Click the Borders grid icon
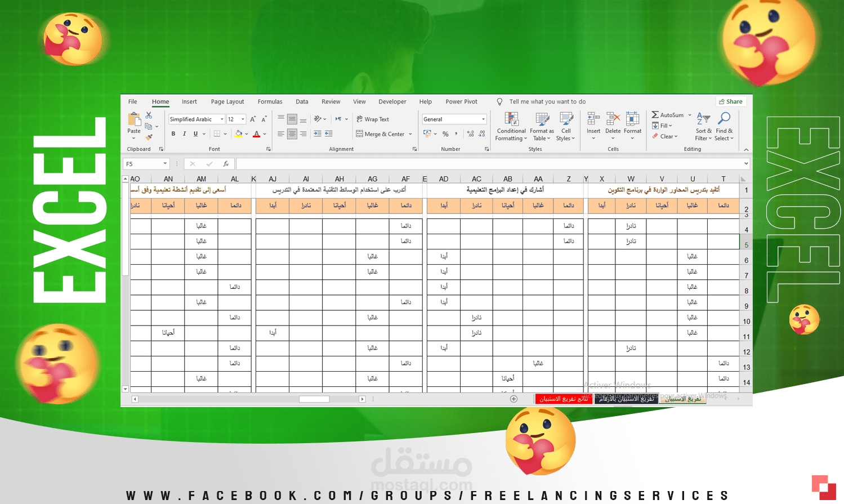This screenshot has height=504, width=844. [217, 134]
